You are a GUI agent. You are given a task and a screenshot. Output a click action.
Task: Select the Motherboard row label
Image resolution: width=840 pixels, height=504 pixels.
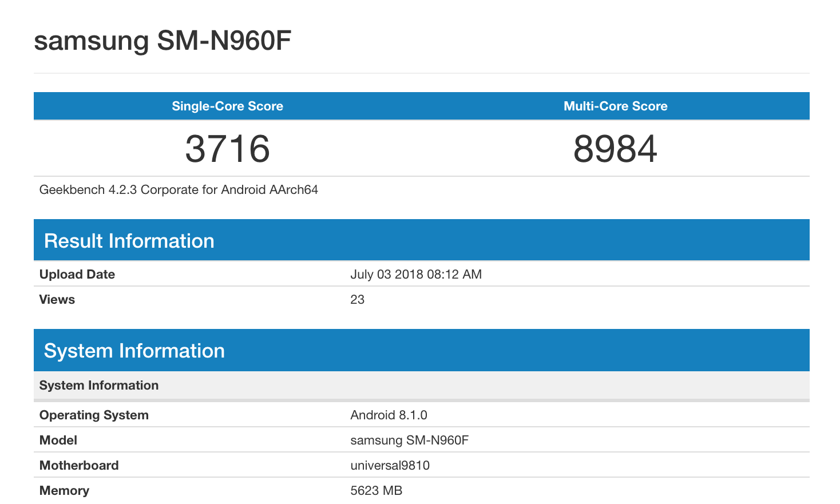(79, 466)
